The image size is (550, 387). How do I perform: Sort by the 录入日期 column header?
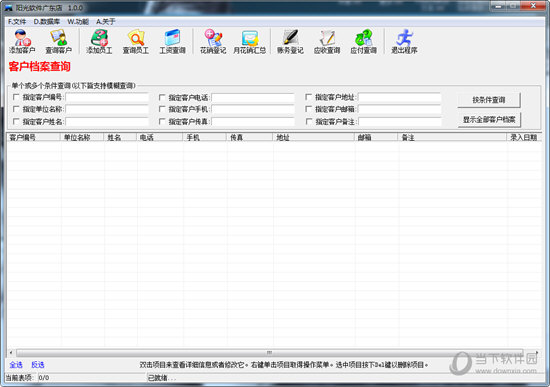(524, 138)
